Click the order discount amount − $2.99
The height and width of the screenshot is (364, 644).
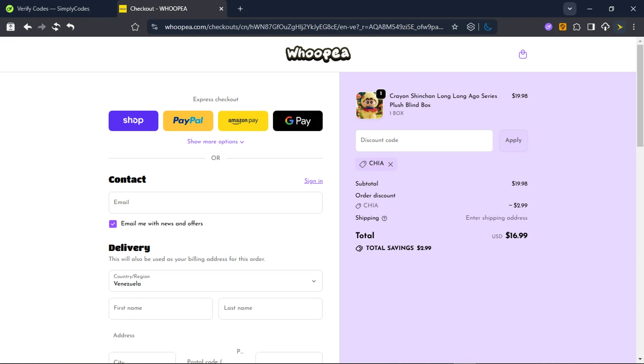tap(518, 205)
